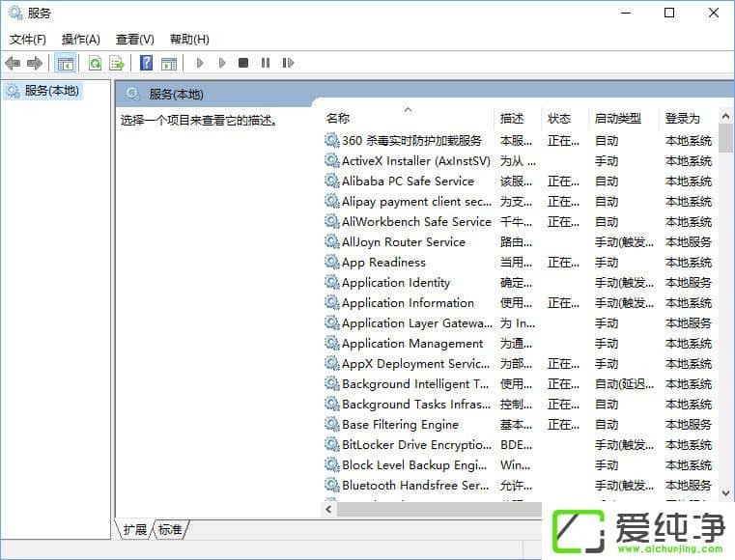This screenshot has height=560, width=735.
Task: Open the 操作(A) menu
Action: click(80, 40)
